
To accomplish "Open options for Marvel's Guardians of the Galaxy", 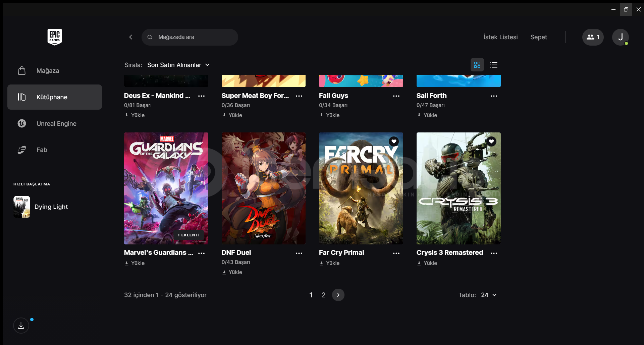I will [x=201, y=253].
